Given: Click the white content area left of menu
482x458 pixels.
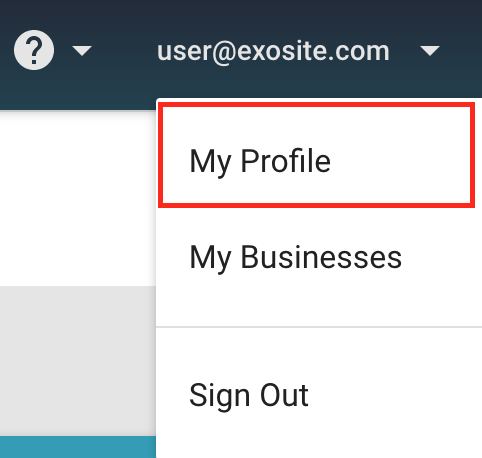Looking at the screenshot, I should [x=78, y=198].
